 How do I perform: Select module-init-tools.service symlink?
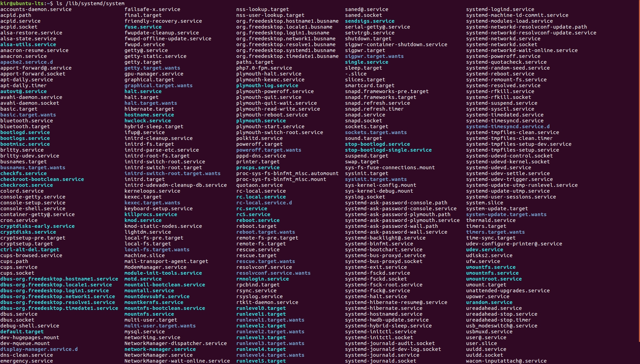pos(163,273)
